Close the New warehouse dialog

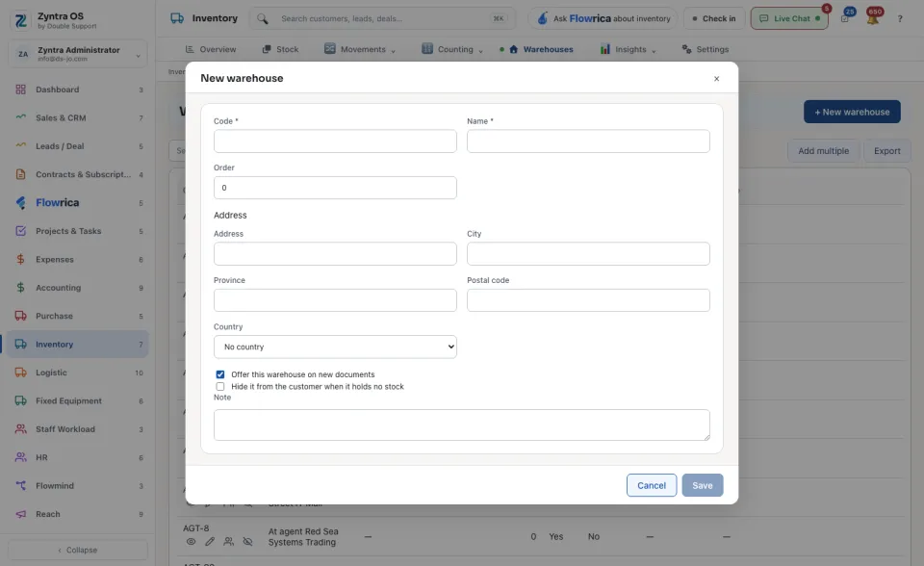pyautogui.click(x=716, y=79)
